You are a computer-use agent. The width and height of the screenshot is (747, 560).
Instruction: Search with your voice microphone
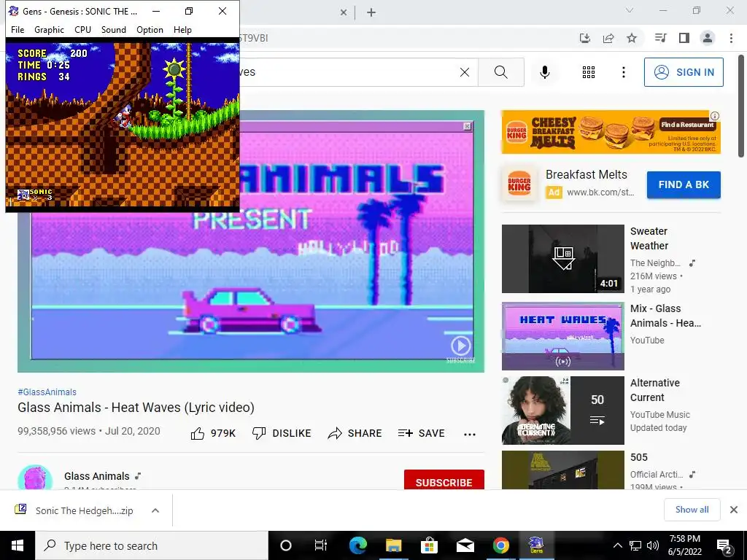(545, 72)
